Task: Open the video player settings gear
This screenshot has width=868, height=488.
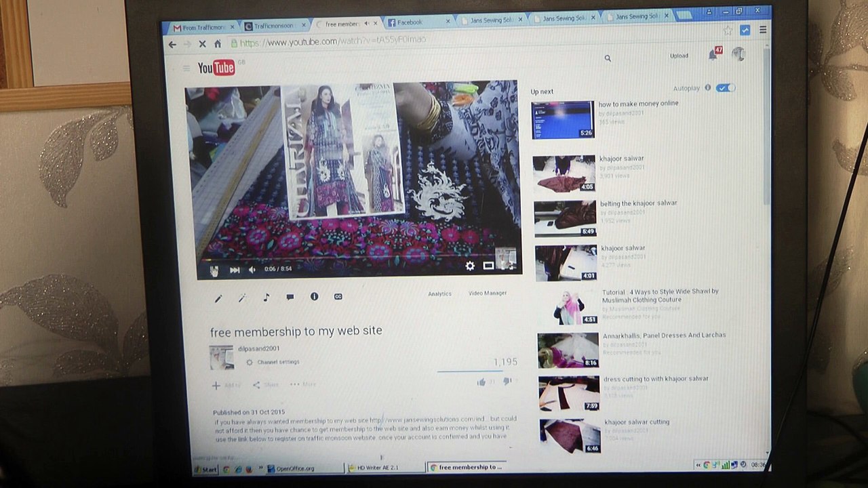Action: click(469, 266)
